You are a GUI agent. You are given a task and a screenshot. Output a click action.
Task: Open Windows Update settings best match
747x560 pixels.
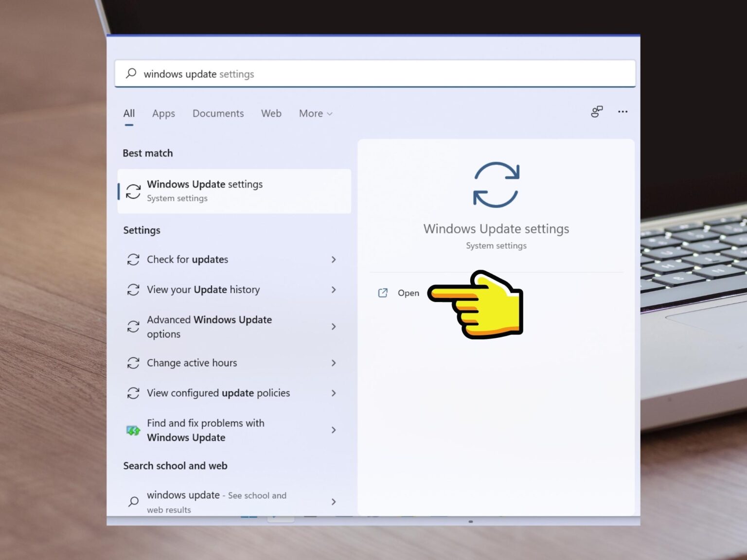234,191
